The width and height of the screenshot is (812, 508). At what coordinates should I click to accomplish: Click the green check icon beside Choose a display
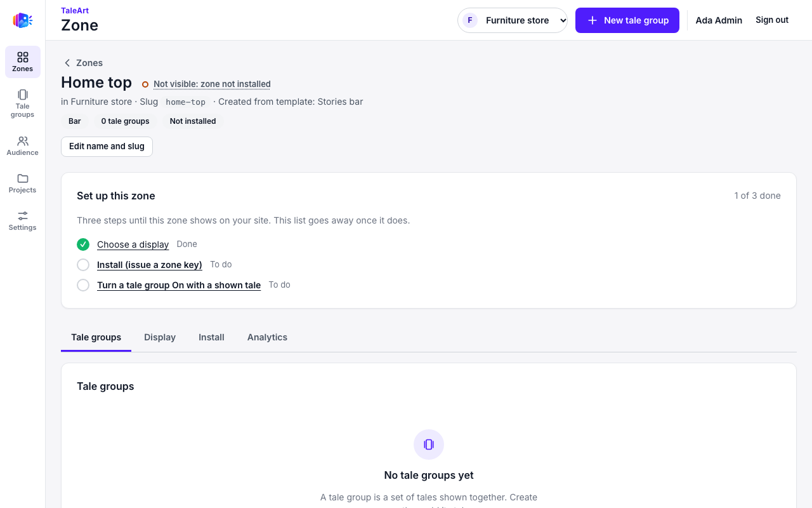coord(83,244)
